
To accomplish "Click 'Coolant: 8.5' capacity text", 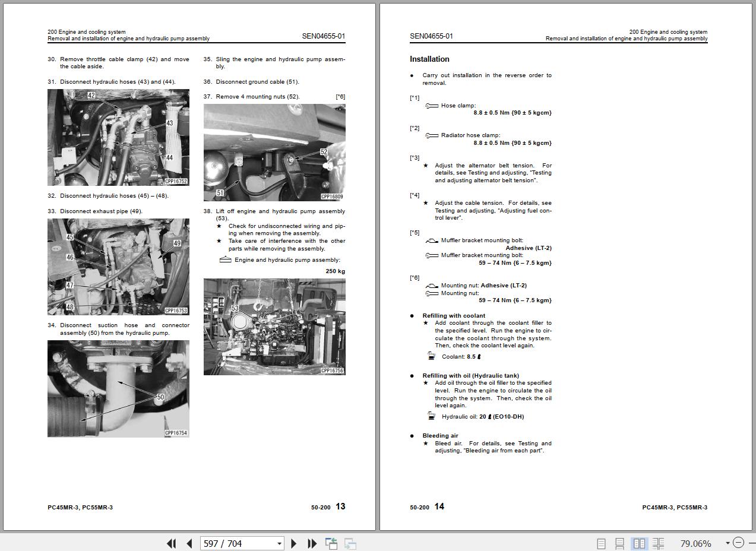I will pos(461,357).
